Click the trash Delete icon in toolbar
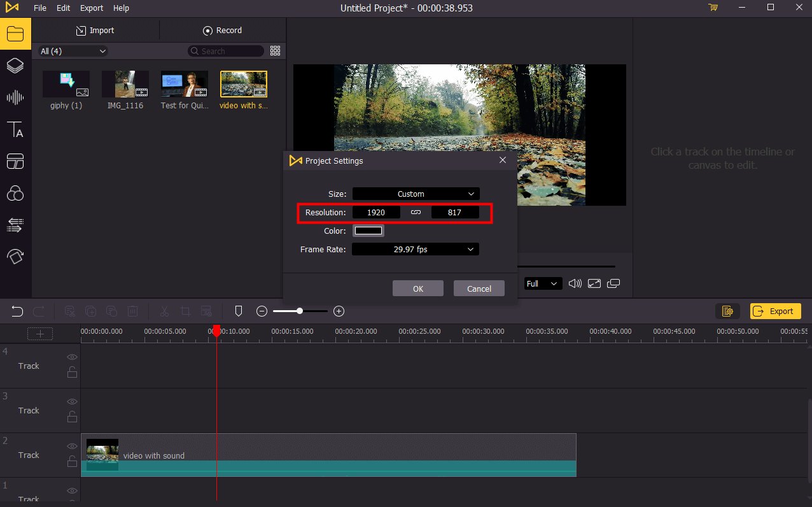Image resolution: width=812 pixels, height=507 pixels. click(132, 311)
